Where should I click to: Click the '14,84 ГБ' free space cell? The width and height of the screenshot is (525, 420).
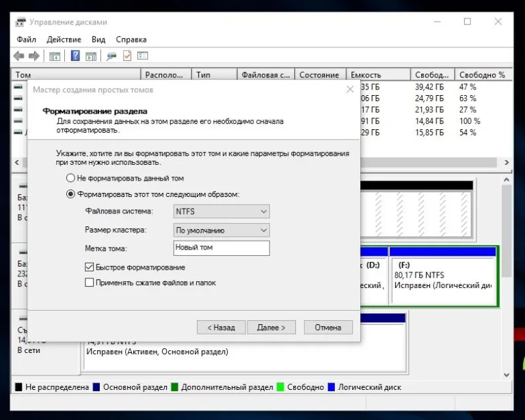(x=429, y=121)
